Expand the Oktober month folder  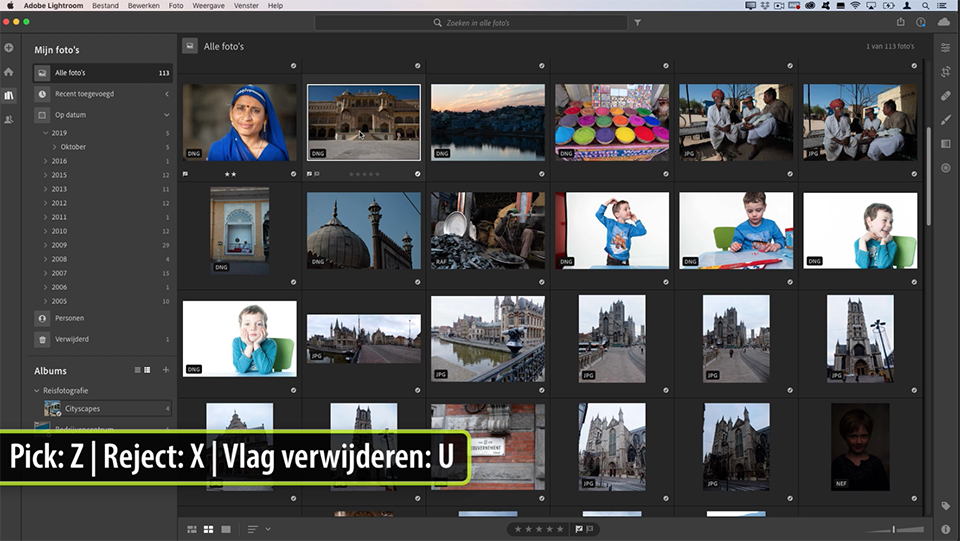point(54,147)
